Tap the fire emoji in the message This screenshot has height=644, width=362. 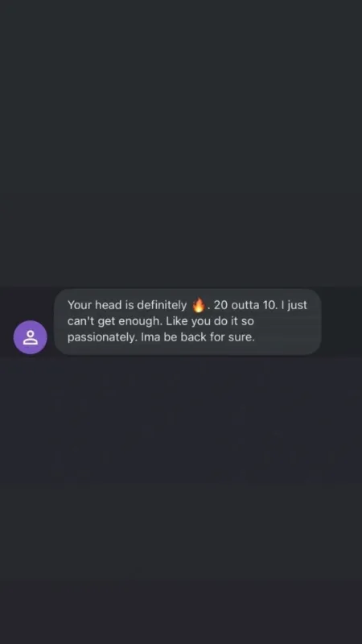coord(199,305)
